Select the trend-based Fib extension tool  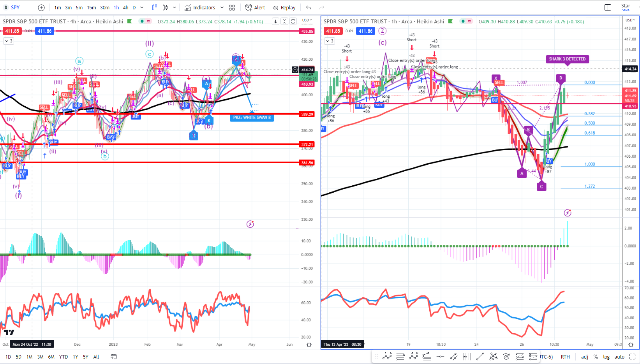(533, 356)
